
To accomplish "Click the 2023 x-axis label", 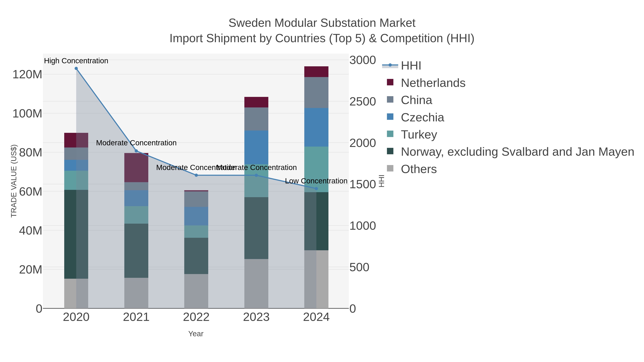I will click(256, 317).
